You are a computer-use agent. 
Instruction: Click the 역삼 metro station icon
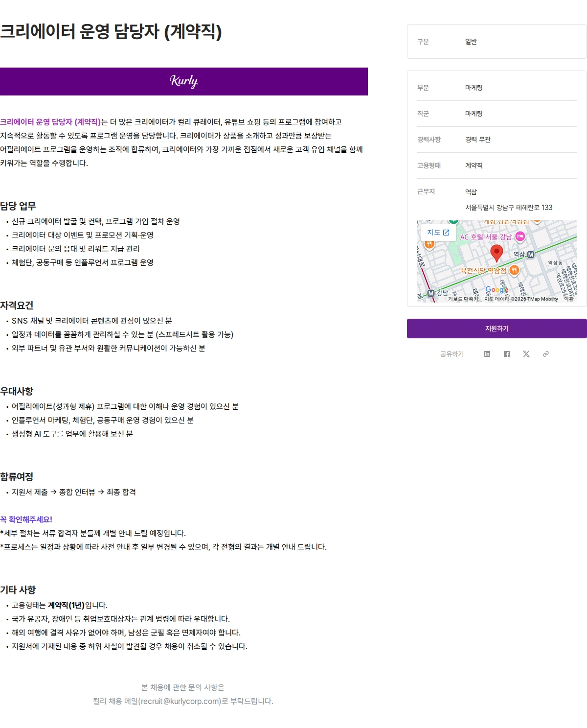pyautogui.click(x=531, y=255)
